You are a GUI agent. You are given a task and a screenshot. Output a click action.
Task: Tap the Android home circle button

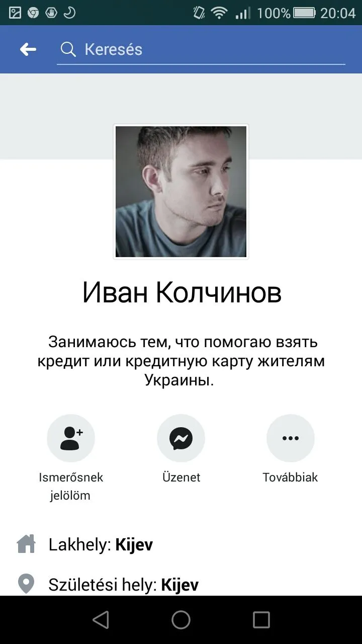click(181, 620)
